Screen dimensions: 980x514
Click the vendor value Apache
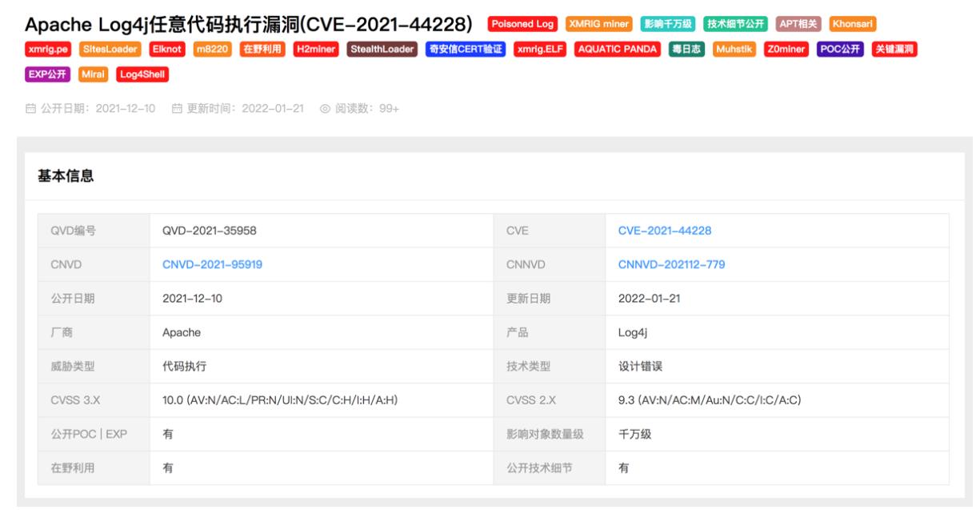[181, 332]
